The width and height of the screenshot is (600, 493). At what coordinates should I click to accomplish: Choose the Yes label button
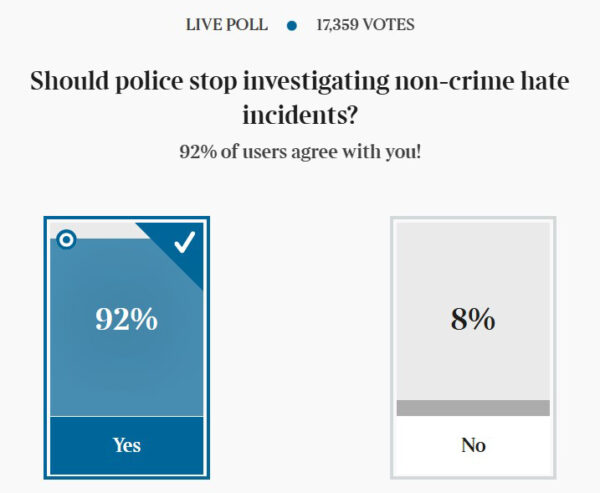[127, 445]
